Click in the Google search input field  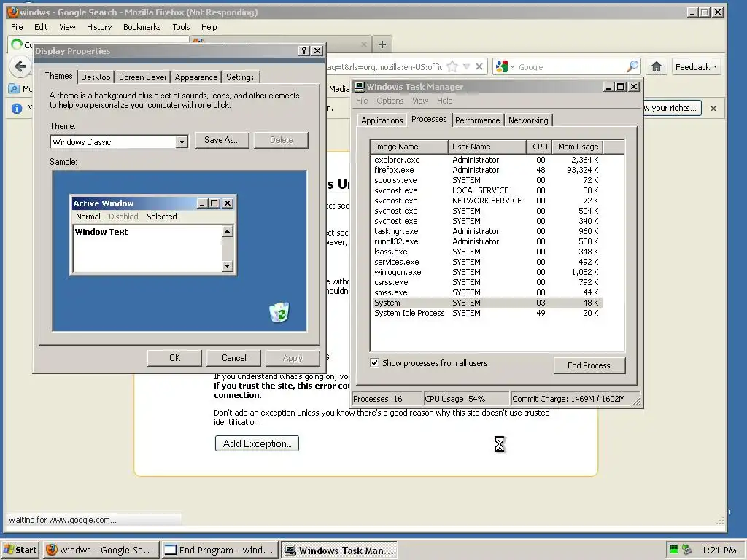570,67
